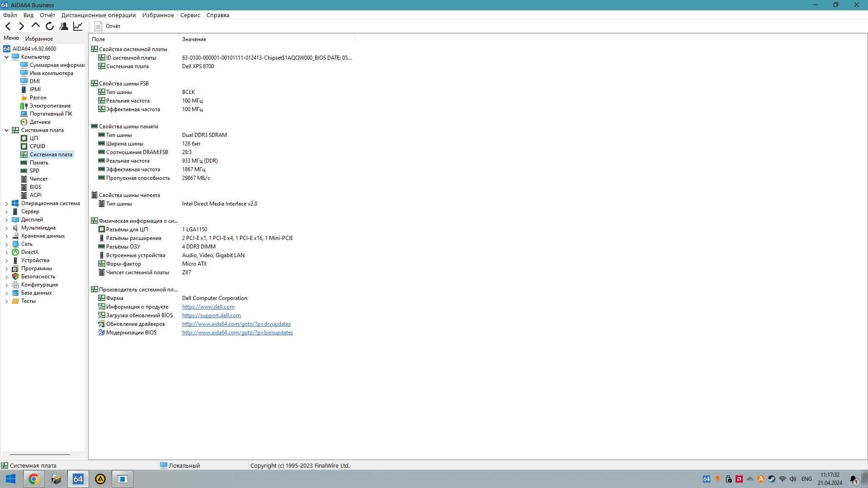Screen dimensions: 868x488
Task: Collapse the Компьютер tree node
Action: pos(6,57)
